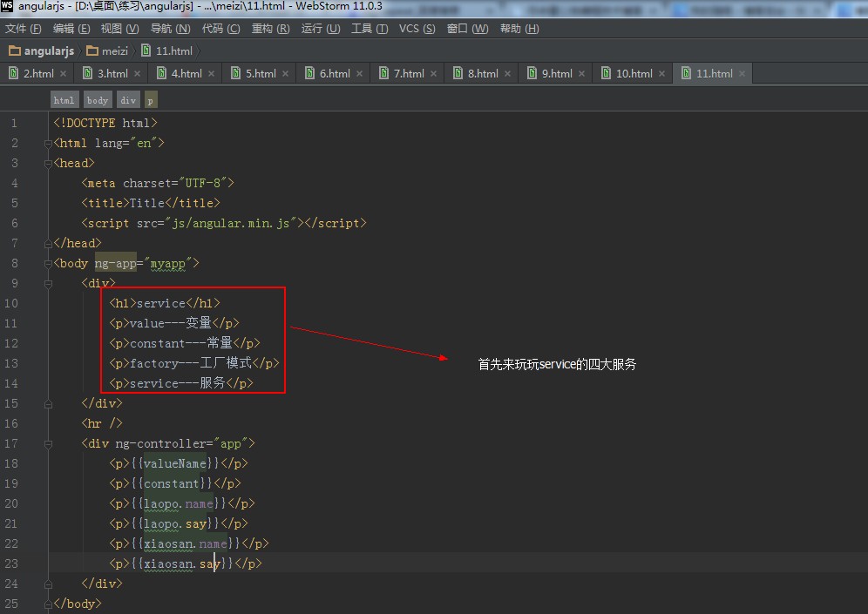Close the 5.html tab
Image resolution: width=868 pixels, height=614 pixels.
click(286, 73)
